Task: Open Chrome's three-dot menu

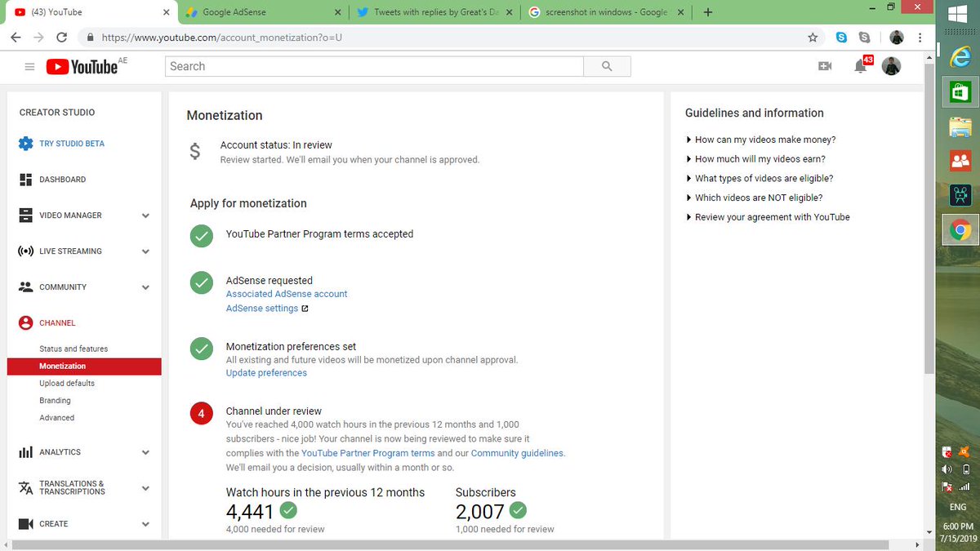Action: click(920, 38)
